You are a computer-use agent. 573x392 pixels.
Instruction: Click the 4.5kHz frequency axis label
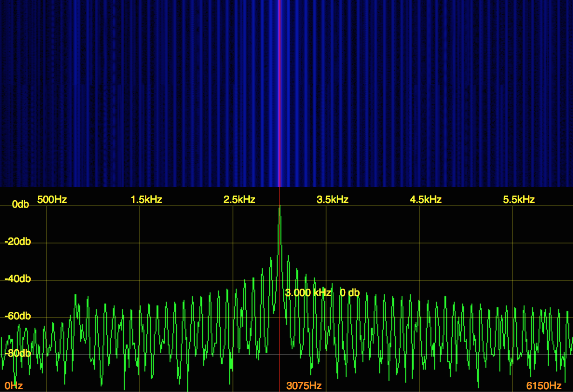click(x=426, y=200)
